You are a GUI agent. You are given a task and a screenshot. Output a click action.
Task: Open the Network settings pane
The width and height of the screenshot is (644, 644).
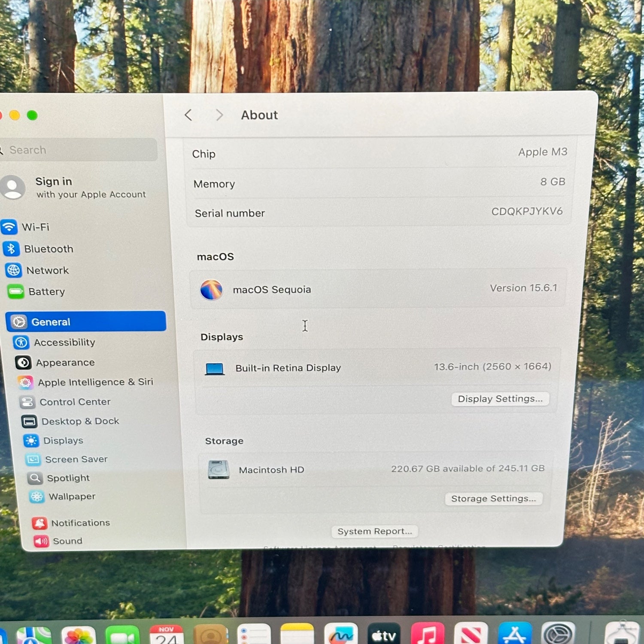47,270
